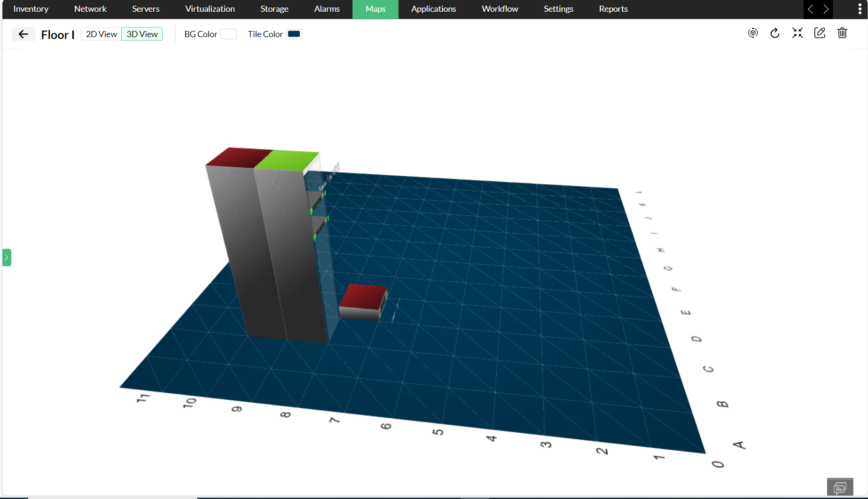This screenshot has width=868, height=499.
Task: Change the Tile Color swatch
Action: 294,34
